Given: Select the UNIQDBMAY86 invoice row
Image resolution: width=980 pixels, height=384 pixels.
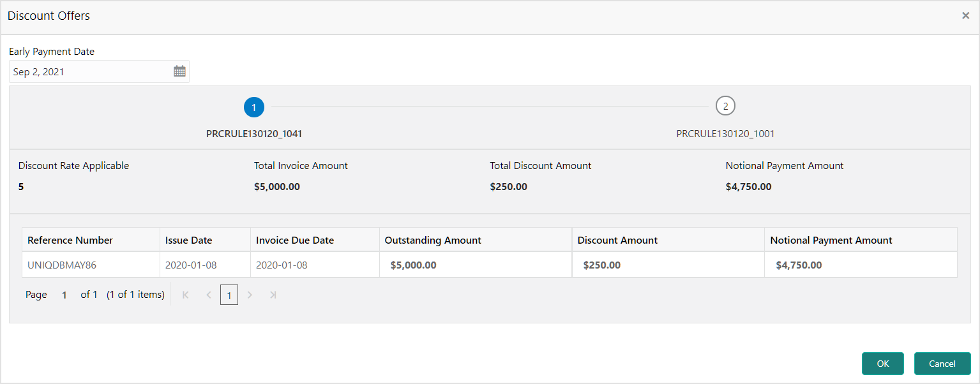Looking at the screenshot, I should pyautogui.click(x=62, y=265).
